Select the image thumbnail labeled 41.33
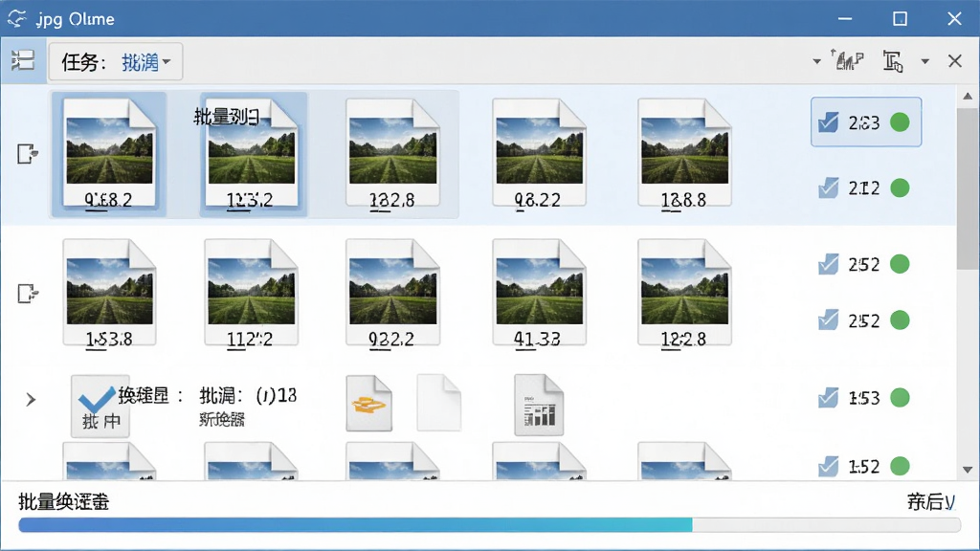 (539, 293)
